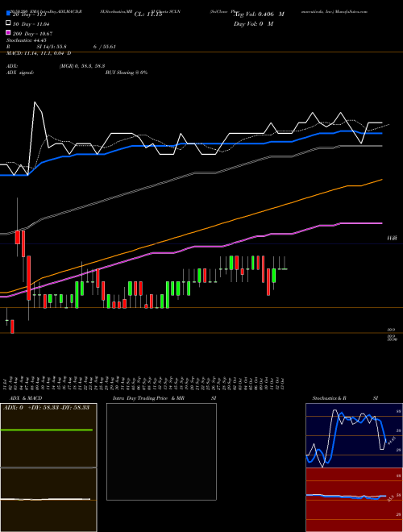Click the 'Stochastics: 44.43' reading

(x=26, y=40)
